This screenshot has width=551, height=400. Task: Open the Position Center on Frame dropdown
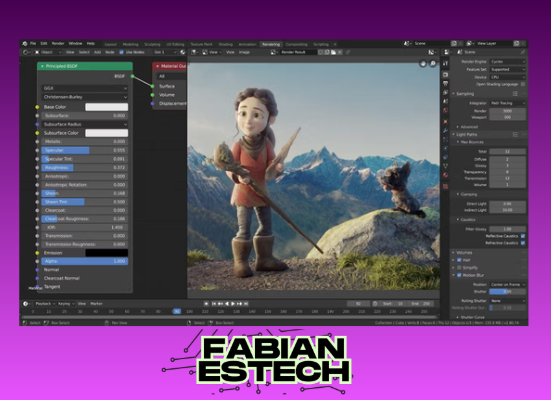pyautogui.click(x=507, y=284)
